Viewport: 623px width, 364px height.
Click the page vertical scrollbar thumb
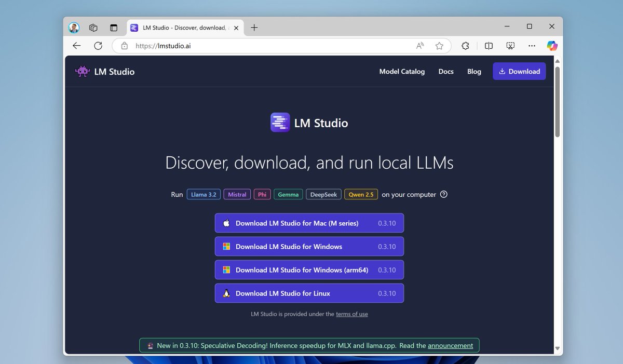tap(558, 101)
